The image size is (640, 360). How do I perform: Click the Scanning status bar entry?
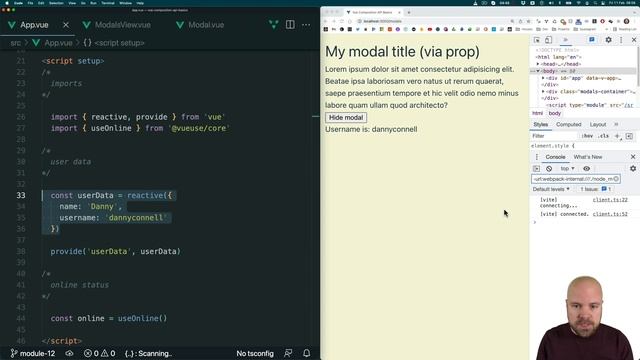[x=148, y=353]
